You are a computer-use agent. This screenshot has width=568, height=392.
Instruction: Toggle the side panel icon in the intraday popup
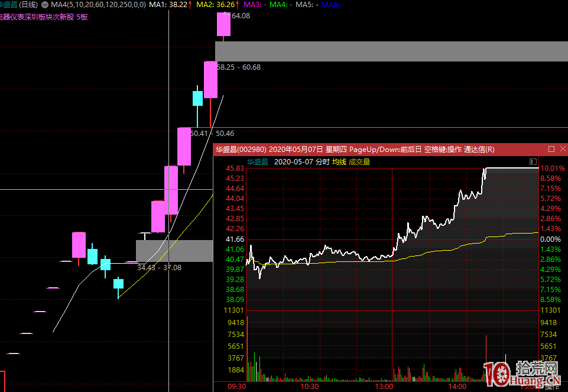point(533,161)
